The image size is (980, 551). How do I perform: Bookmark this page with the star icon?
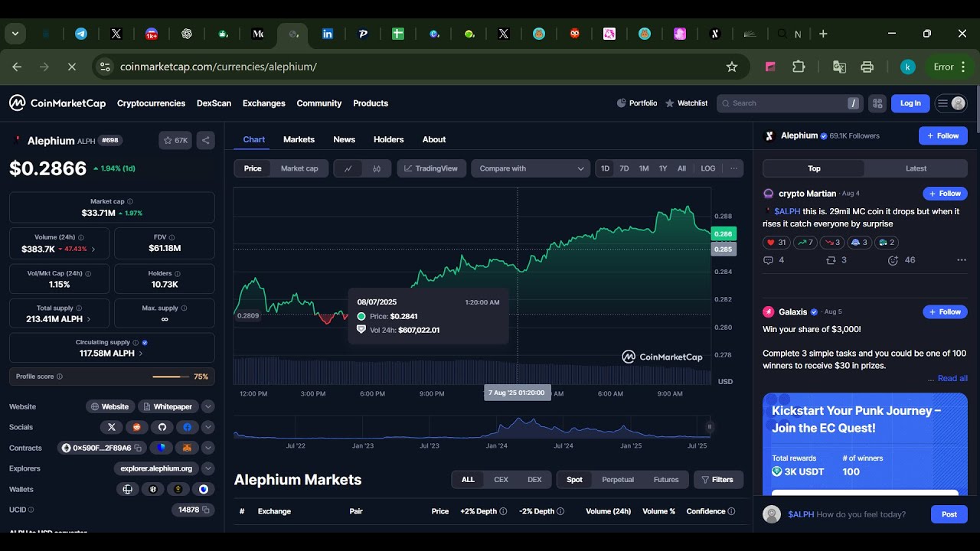[x=731, y=67]
